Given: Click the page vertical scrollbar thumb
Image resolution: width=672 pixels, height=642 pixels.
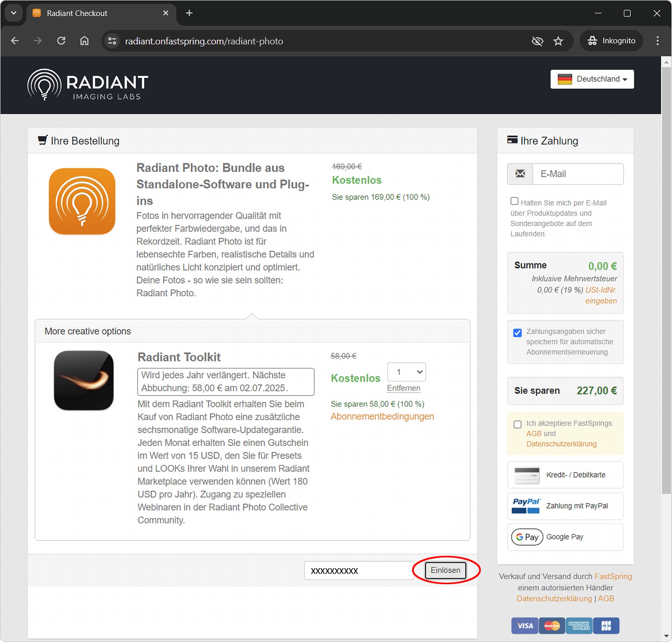Looking at the screenshot, I should point(666,281).
